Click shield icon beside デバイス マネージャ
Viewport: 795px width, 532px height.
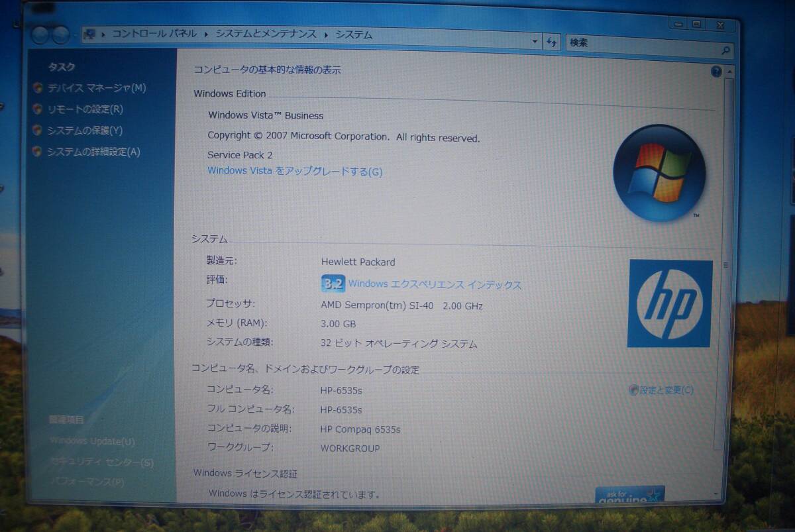point(38,87)
